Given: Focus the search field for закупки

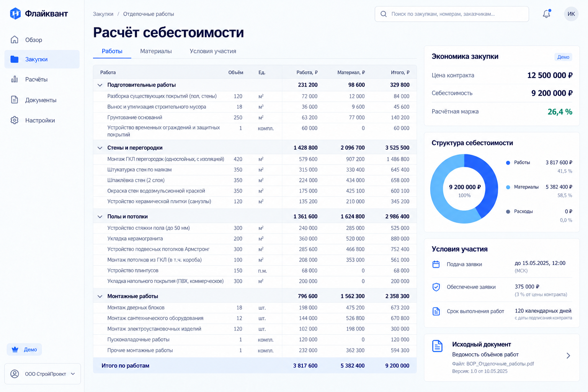Looking at the screenshot, I should pyautogui.click(x=452, y=14).
